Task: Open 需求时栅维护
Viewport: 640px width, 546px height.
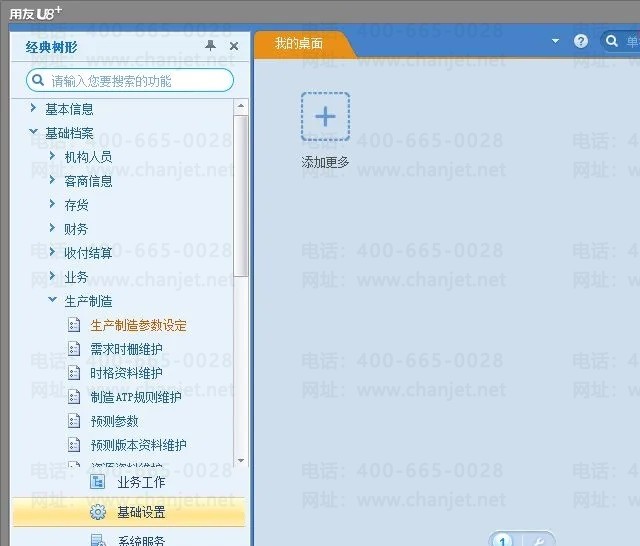Action: pos(127,349)
